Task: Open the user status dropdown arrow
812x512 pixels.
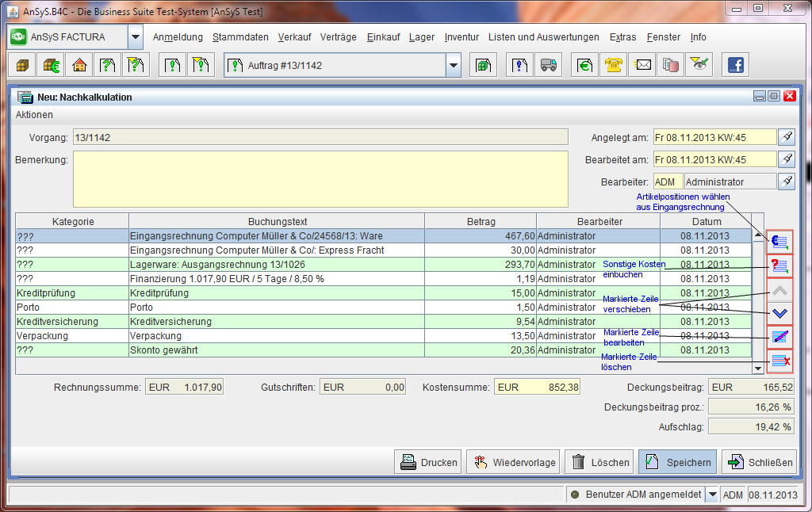Action: [712, 495]
